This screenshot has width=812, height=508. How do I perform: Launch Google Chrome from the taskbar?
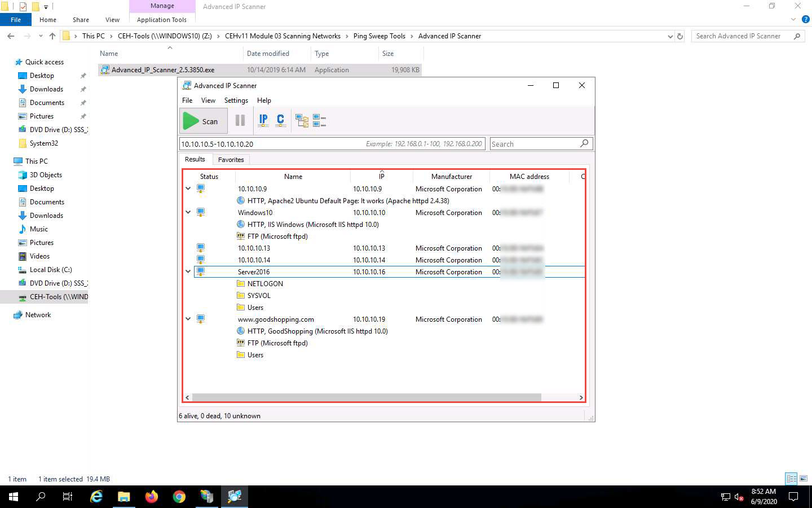(179, 497)
